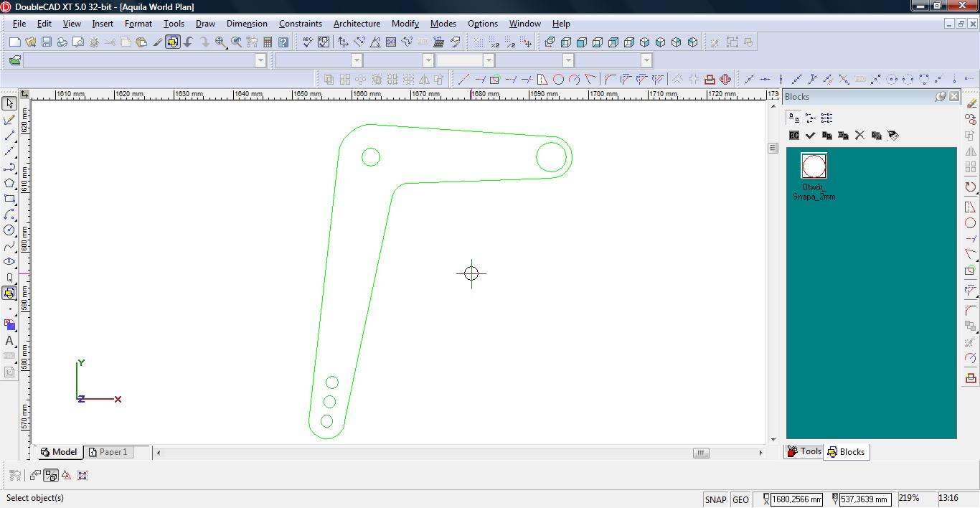
Task: Click the Save diskette icon
Action: [x=47, y=42]
